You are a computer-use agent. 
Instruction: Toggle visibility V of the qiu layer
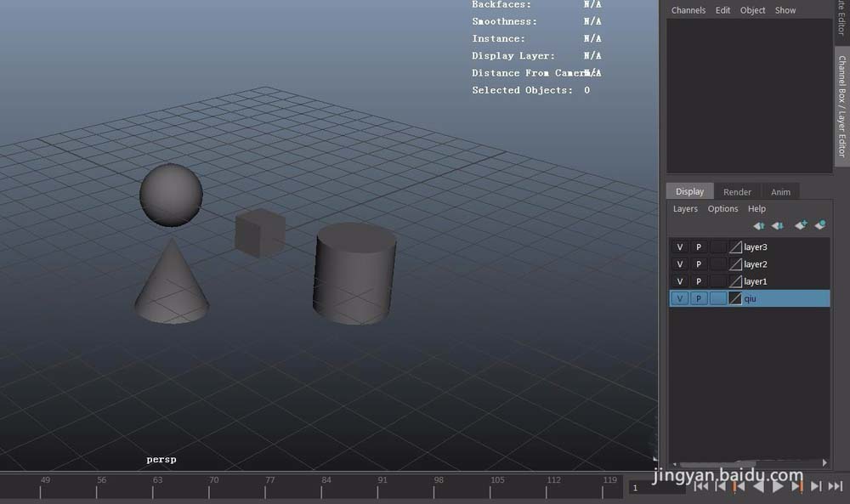(x=680, y=298)
